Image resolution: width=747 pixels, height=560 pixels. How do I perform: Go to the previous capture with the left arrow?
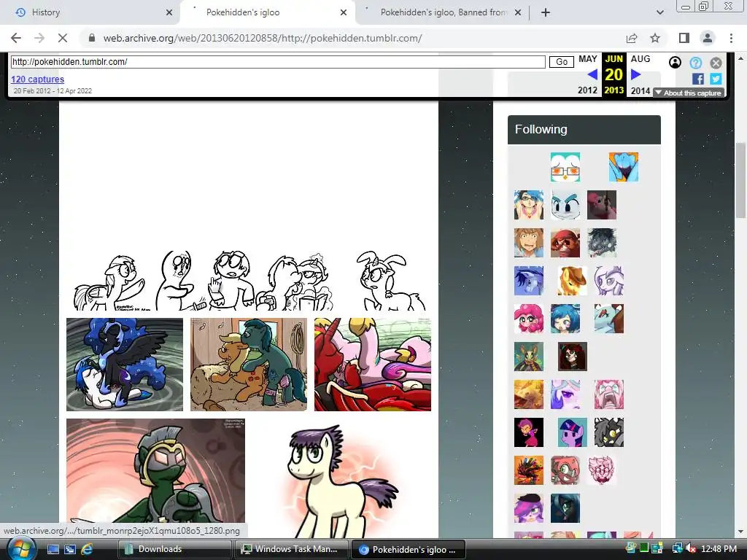tap(592, 74)
